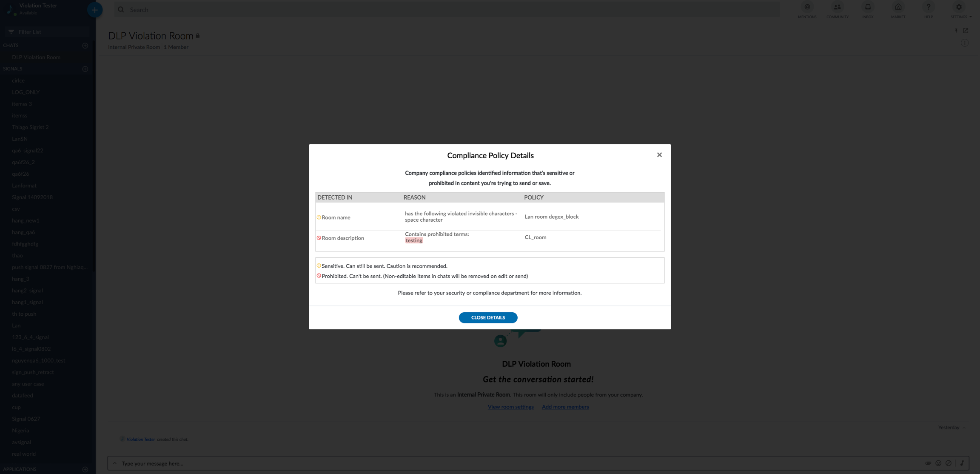Click the Close Details button
Viewport: 980px width, 474px height.
(488, 317)
